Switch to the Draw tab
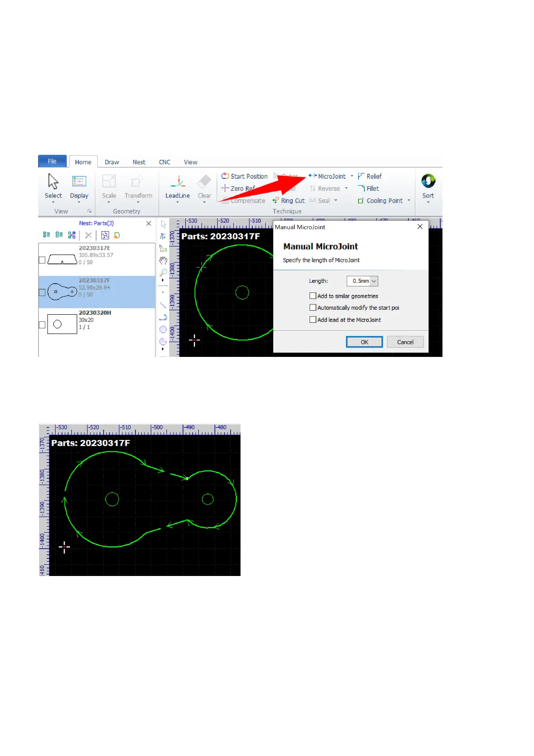 click(x=112, y=162)
